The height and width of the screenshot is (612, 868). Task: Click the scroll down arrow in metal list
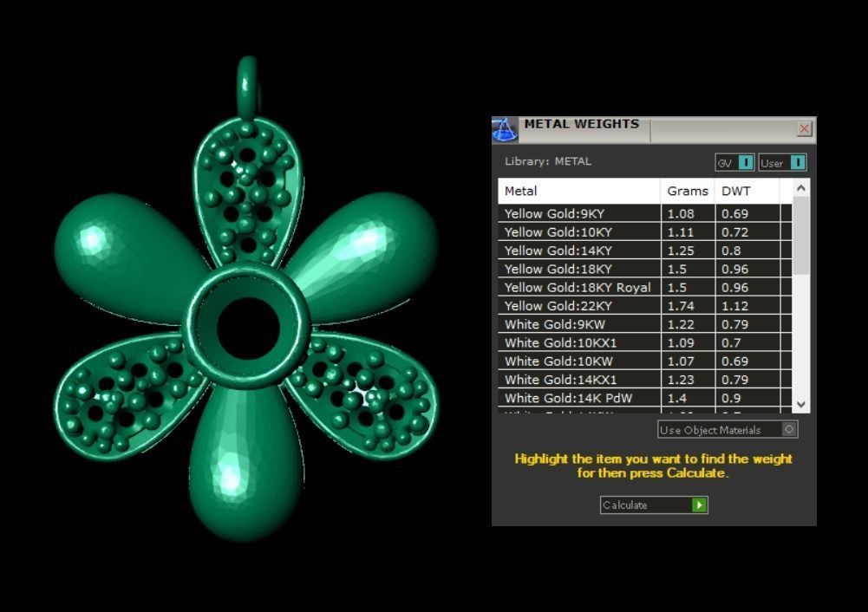(x=800, y=404)
